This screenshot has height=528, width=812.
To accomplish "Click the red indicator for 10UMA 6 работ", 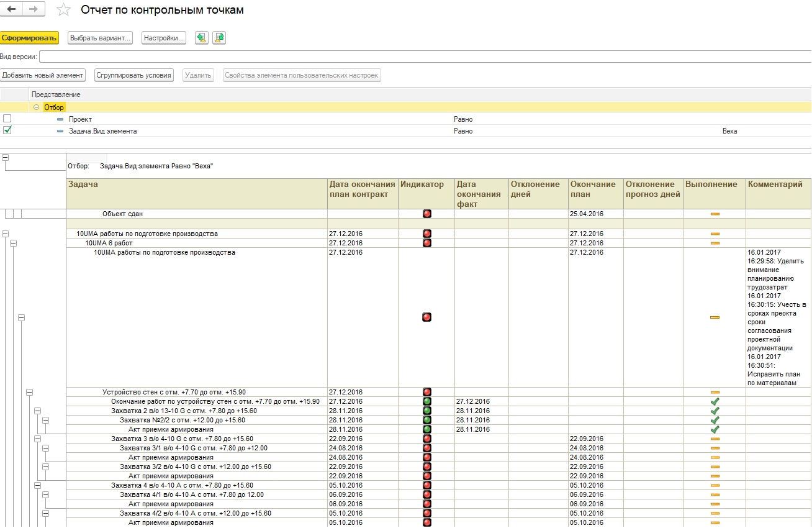I will [x=426, y=243].
